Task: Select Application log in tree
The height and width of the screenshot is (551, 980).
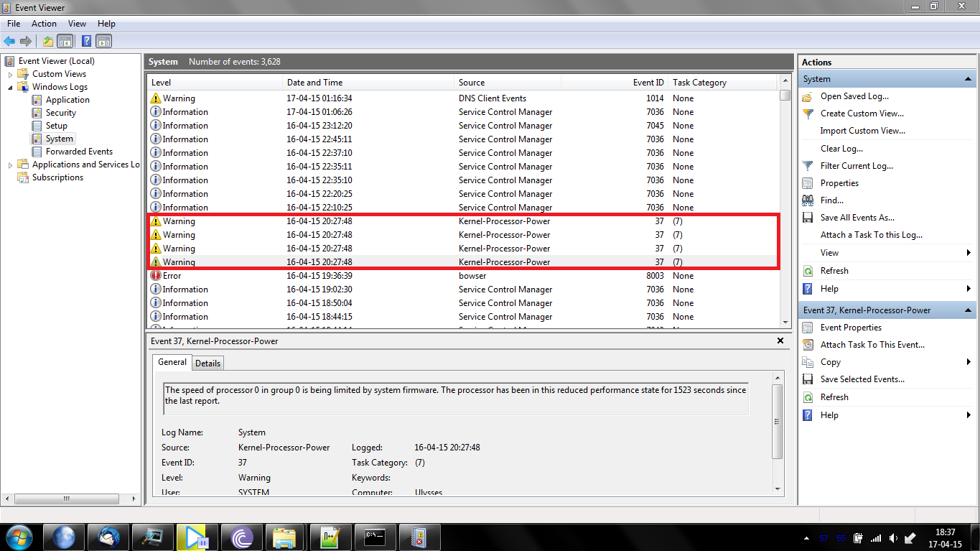Action: 67,100
